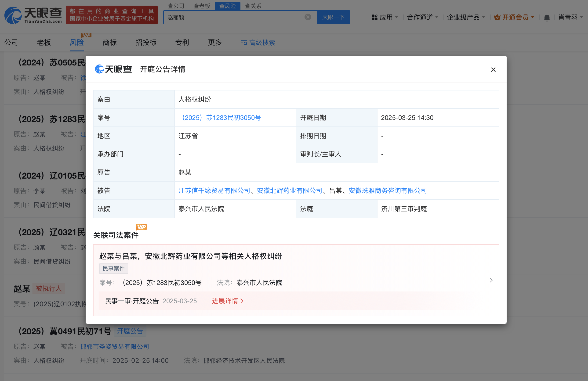The height and width of the screenshot is (381, 588).
Task: Switch to the 查公司 search tab
Action: [176, 6]
